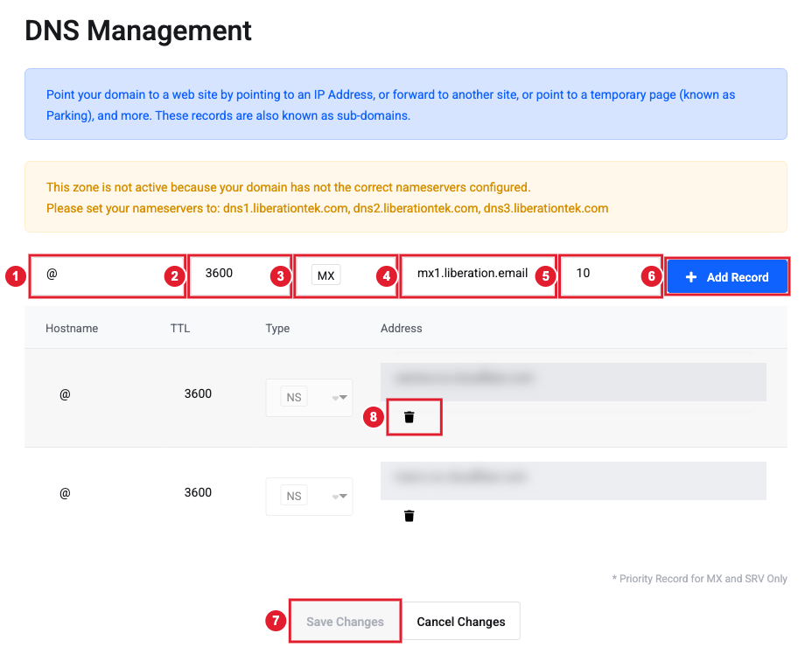Screen dimensions: 812x654
Task: Click red annotation marker number 1
Action: (16, 275)
